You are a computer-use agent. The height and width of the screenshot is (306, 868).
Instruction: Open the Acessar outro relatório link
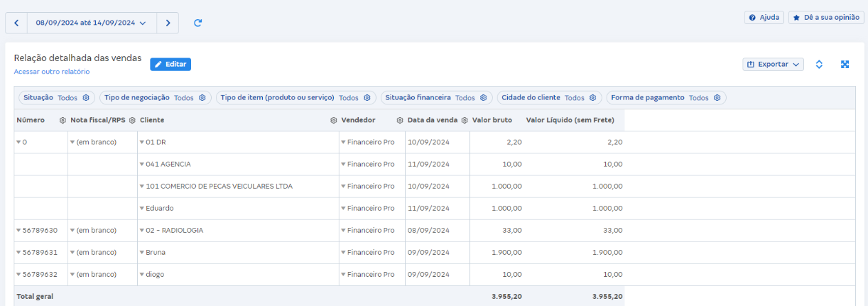(52, 72)
